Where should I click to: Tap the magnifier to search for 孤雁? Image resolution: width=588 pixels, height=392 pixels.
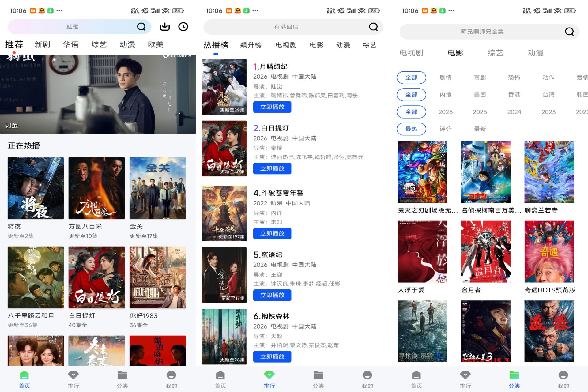tap(141, 27)
